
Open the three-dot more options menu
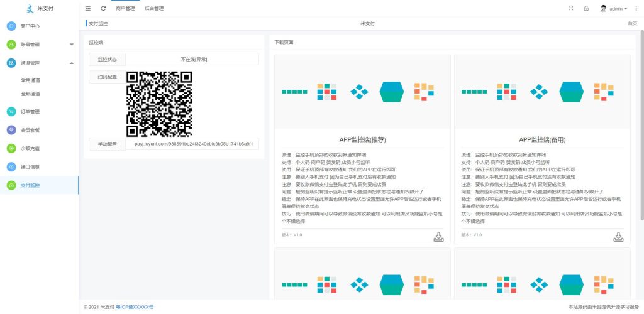click(x=636, y=9)
